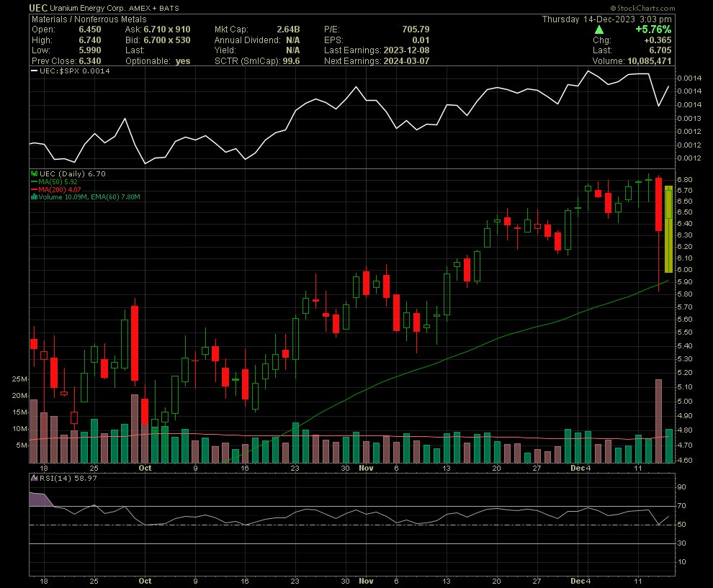The width and height of the screenshot is (713, 588).
Task: Click the 5.00 price axis label
Action: click(684, 402)
